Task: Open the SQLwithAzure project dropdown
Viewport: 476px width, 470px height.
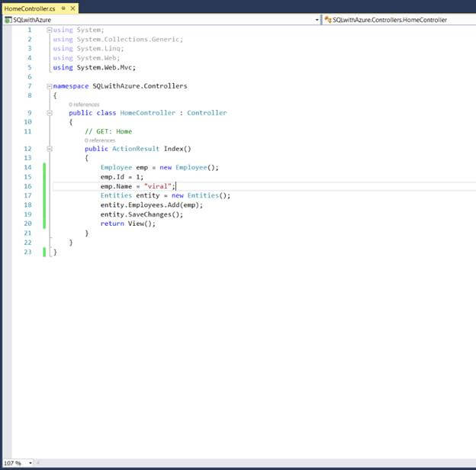Action: tap(316, 20)
